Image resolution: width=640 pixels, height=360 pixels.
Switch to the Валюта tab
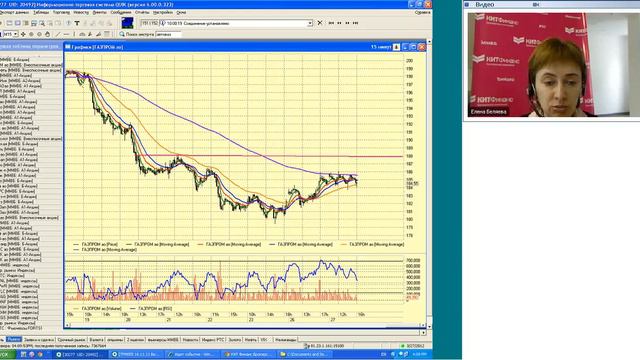[x=96, y=340]
